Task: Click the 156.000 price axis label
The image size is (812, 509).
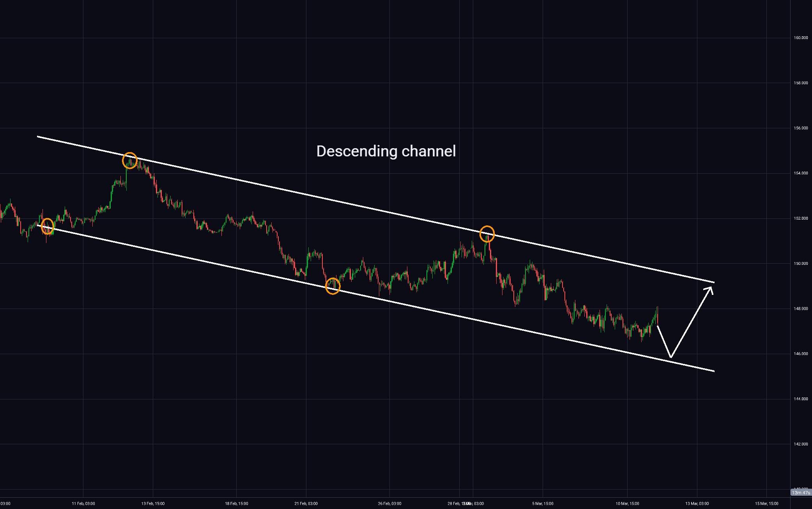Action: click(801, 128)
